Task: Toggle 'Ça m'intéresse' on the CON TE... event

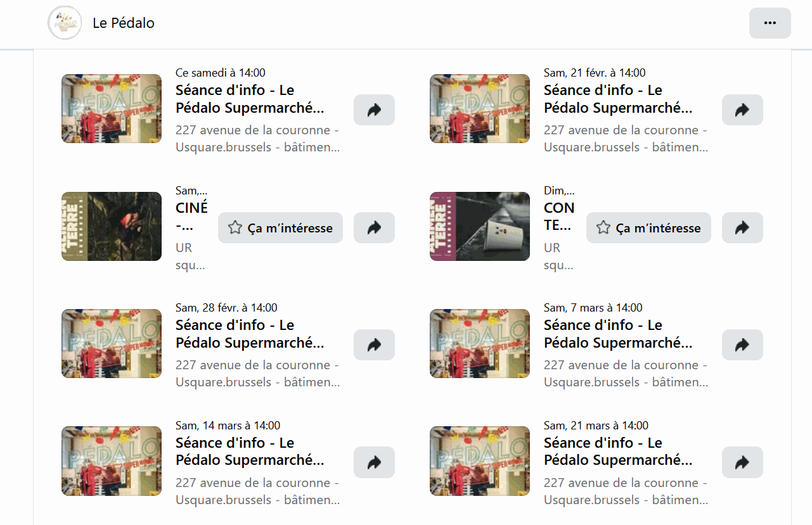Action: coord(648,228)
